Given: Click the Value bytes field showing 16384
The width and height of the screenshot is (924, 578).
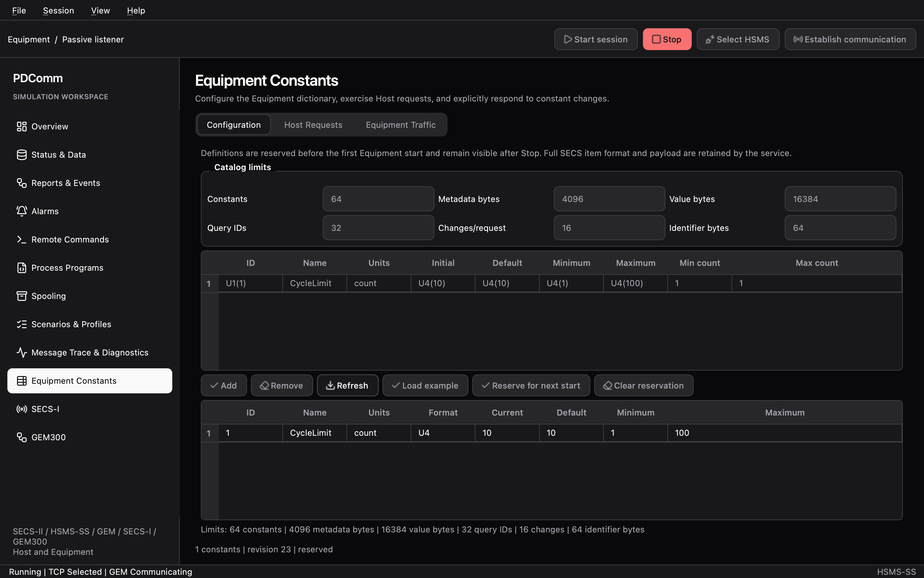Looking at the screenshot, I should [840, 199].
